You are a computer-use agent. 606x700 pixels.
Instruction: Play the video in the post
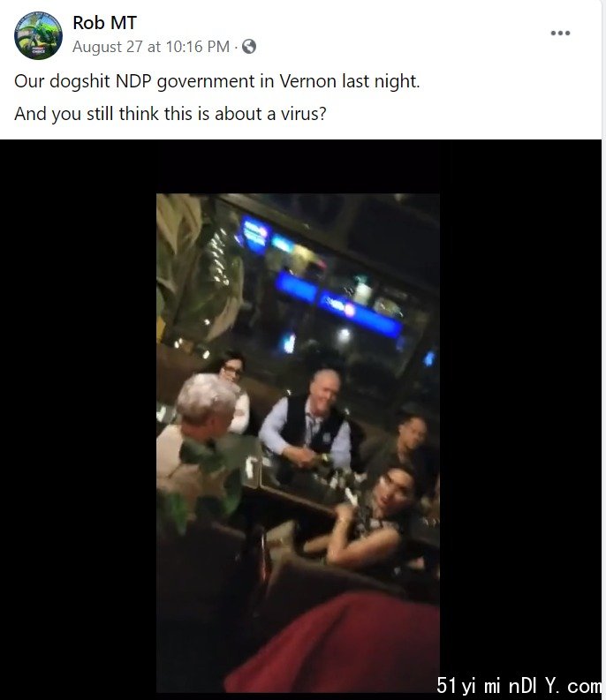point(298,442)
